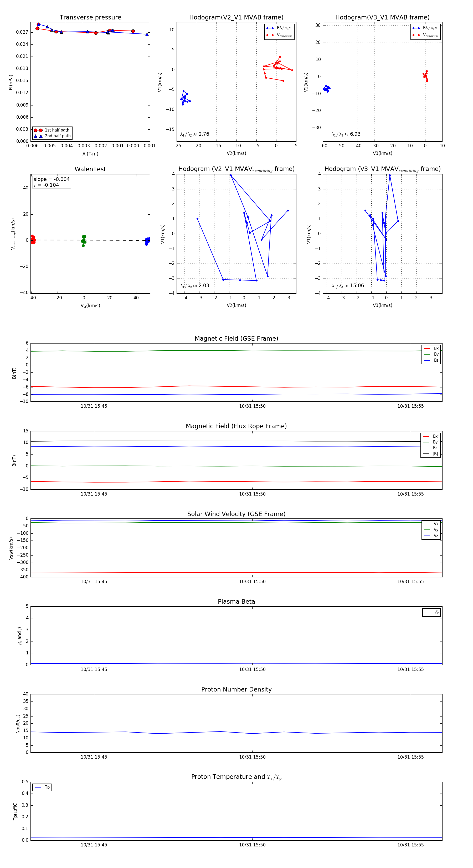Image resolution: width=473 pixels, height=868 pixels.
Task: Click the λ1/λ2 ≈ 2.76 annotation
Action: (194, 134)
